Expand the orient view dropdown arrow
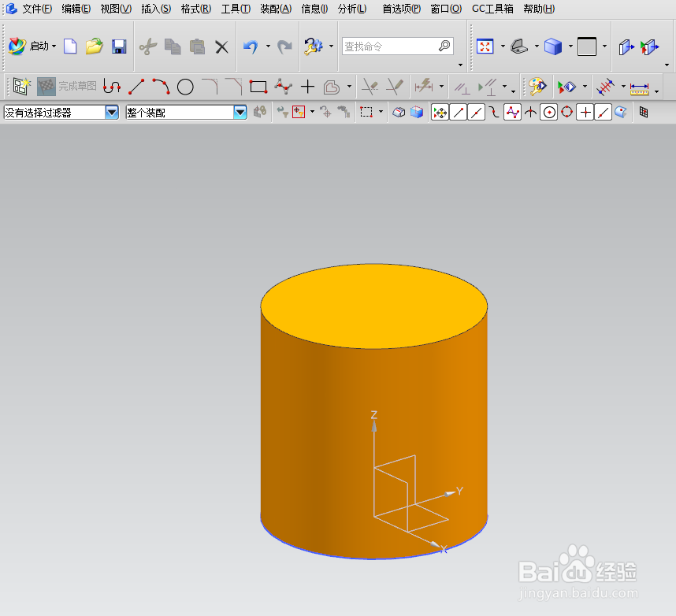Image resolution: width=676 pixels, height=616 pixels. (537, 46)
